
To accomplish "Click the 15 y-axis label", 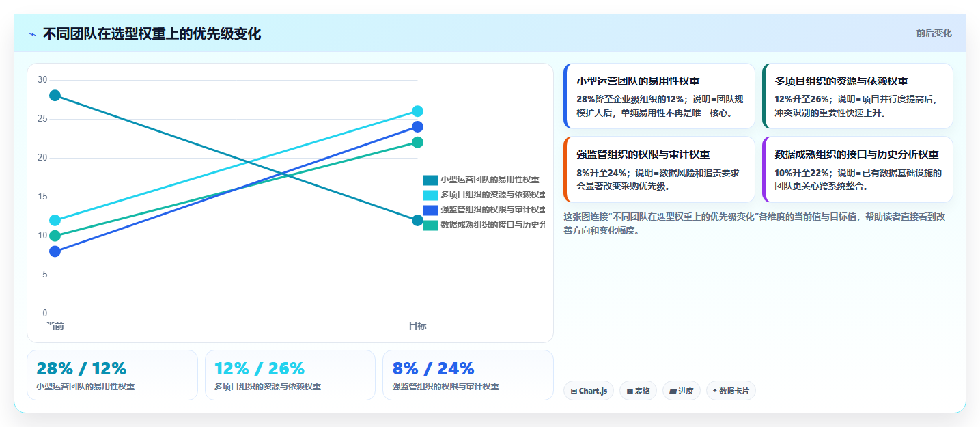I will tap(42, 197).
